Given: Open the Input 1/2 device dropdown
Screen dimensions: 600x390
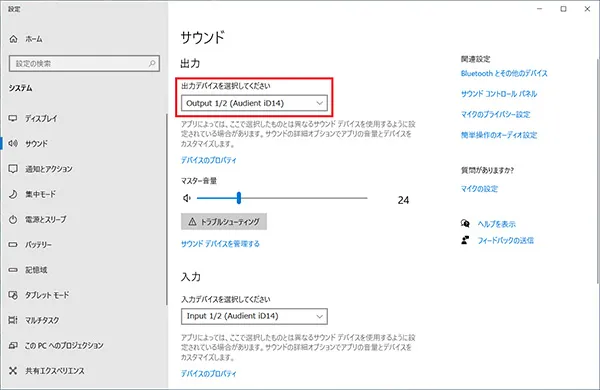Looking at the screenshot, I should pos(254,316).
